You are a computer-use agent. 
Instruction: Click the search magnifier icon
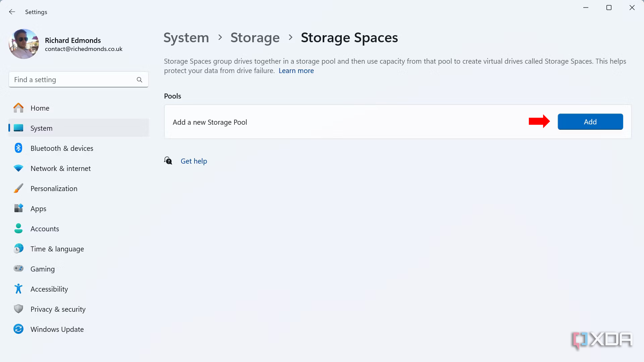(140, 80)
